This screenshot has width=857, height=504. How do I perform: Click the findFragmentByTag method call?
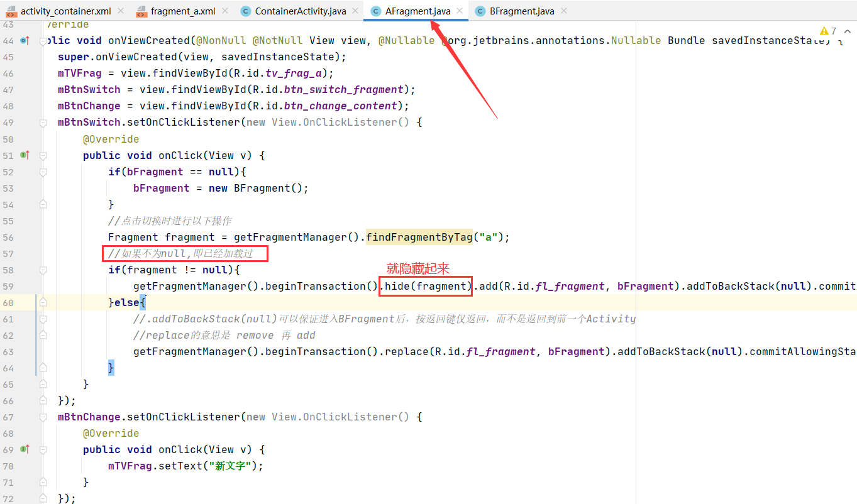(x=419, y=237)
